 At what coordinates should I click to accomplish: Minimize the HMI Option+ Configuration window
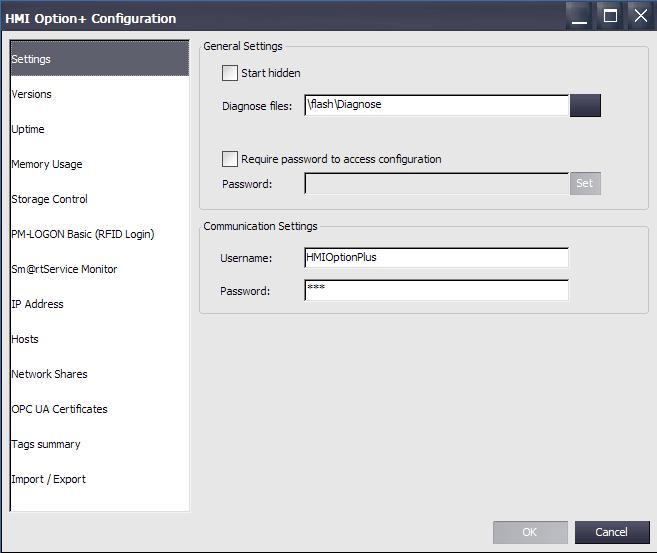pyautogui.click(x=579, y=17)
